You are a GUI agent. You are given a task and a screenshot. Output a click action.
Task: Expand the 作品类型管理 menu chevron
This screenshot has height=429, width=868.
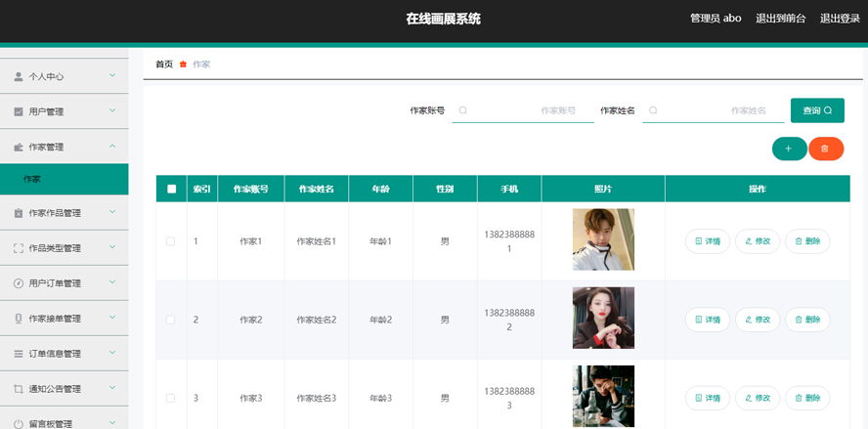tap(112, 247)
